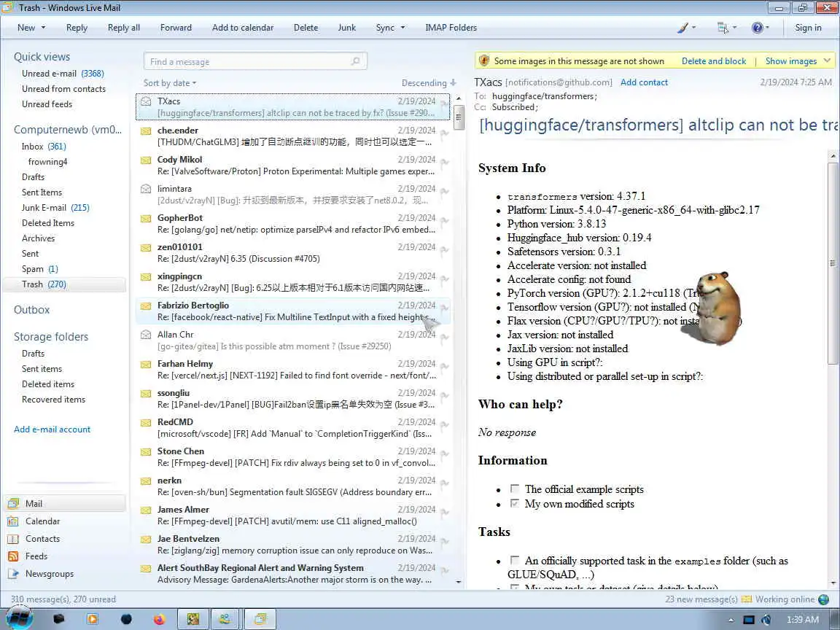Open the menus icon in toolbar

tap(723, 27)
